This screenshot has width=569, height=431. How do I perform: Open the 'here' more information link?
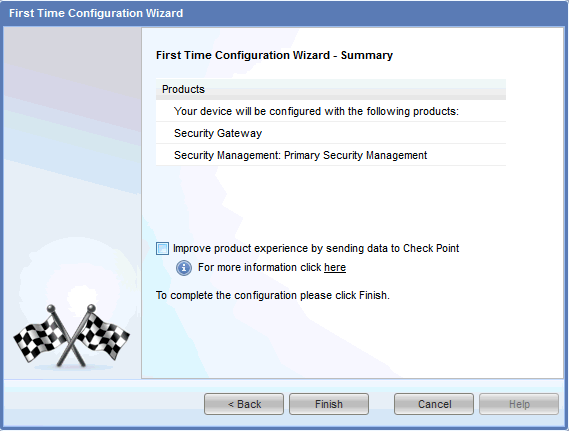pyautogui.click(x=335, y=267)
